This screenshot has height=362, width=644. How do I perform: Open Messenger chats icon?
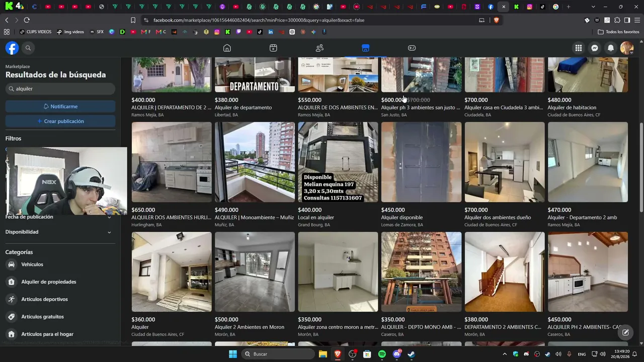pos(595,48)
